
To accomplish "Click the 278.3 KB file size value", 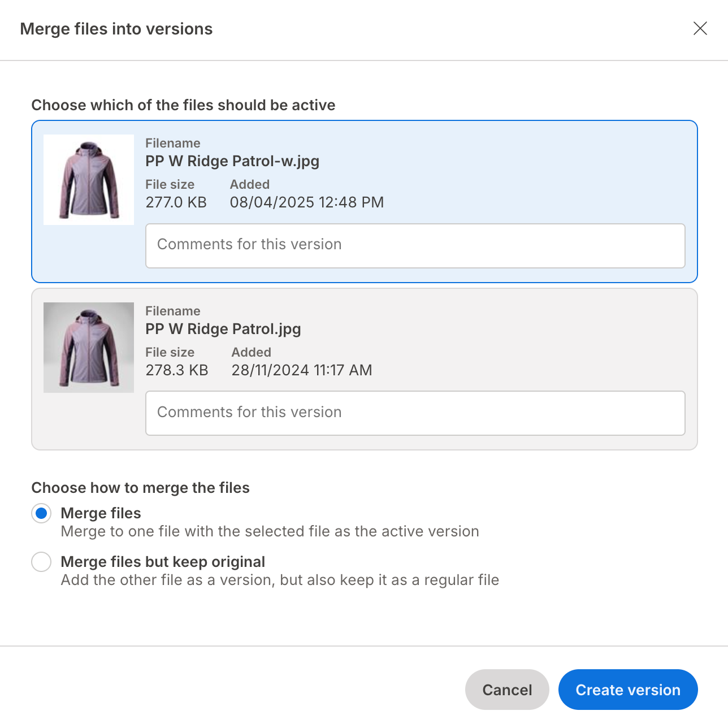I will (x=177, y=370).
